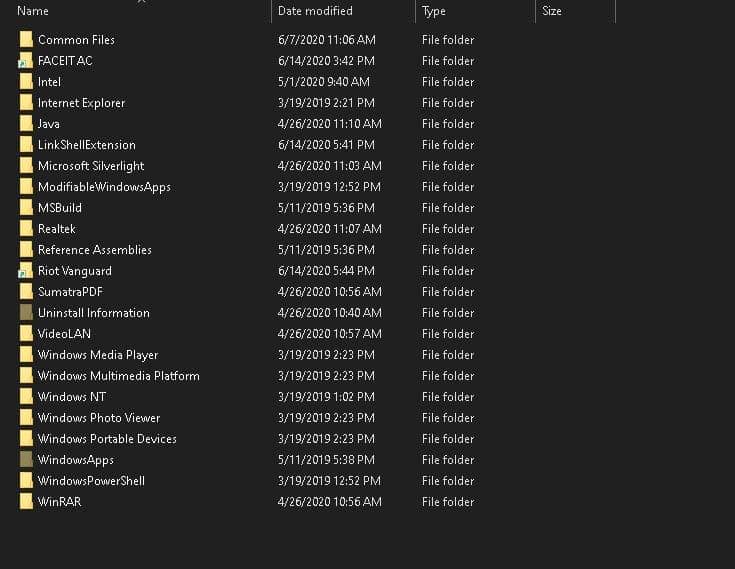Image resolution: width=735 pixels, height=569 pixels.
Task: Select the Windows Photo Viewer folder name
Action: [99, 418]
